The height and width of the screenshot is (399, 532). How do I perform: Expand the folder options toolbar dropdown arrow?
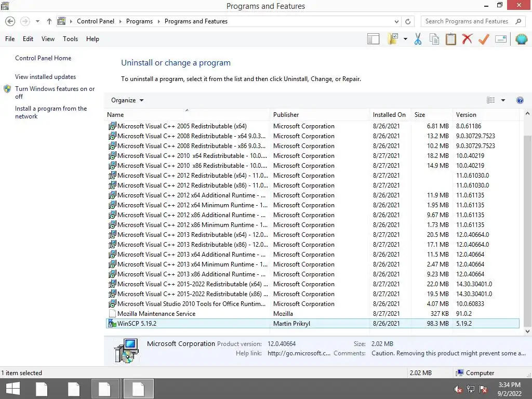tap(405, 39)
